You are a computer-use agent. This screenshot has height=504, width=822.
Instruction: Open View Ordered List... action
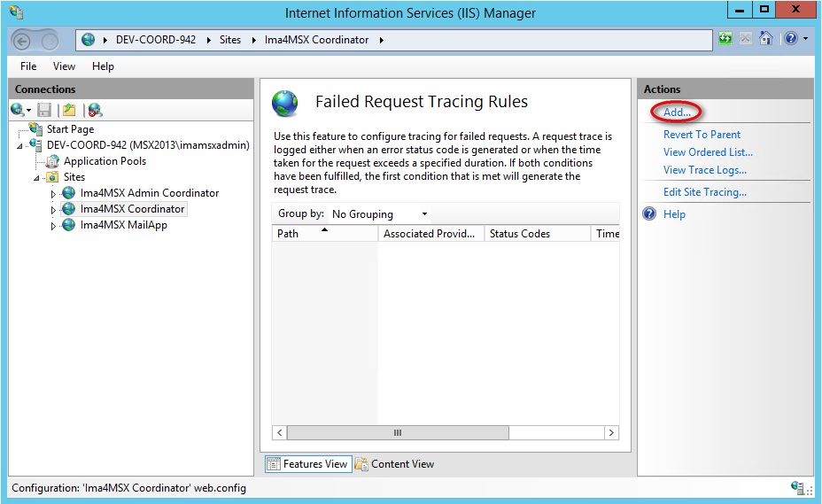pos(709,152)
